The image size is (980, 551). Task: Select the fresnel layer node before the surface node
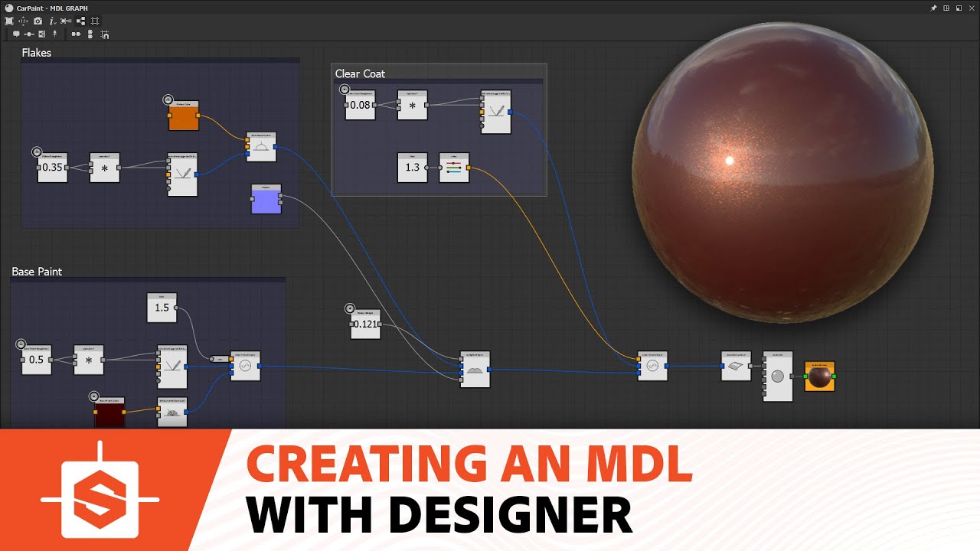coord(653,366)
